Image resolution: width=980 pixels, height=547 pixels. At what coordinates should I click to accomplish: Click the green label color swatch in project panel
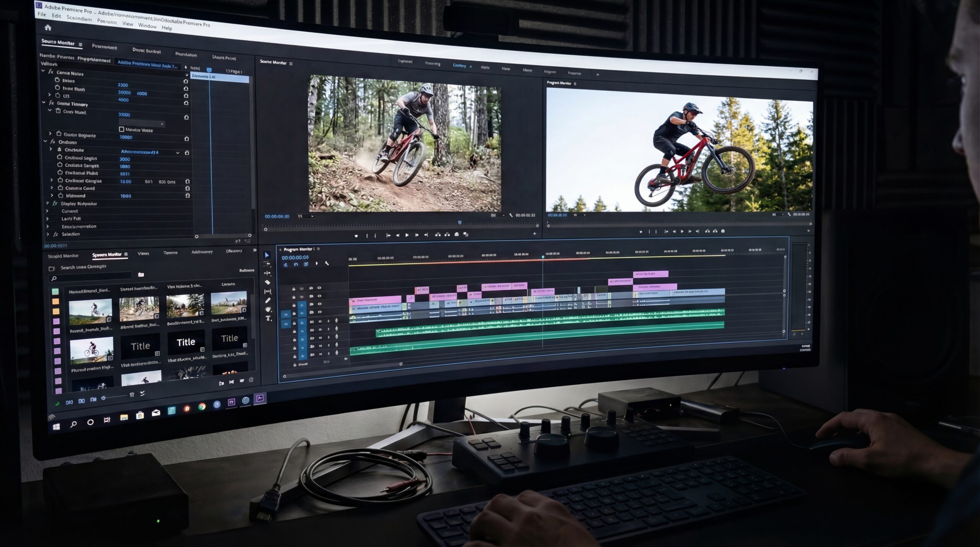[x=55, y=292]
